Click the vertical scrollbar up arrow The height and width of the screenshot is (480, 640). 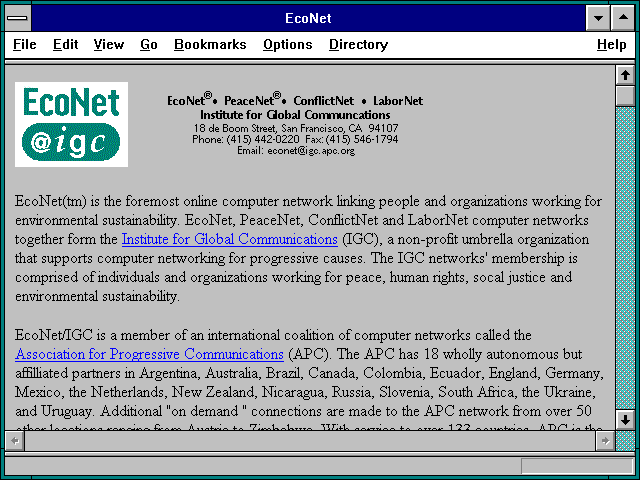(x=625, y=76)
